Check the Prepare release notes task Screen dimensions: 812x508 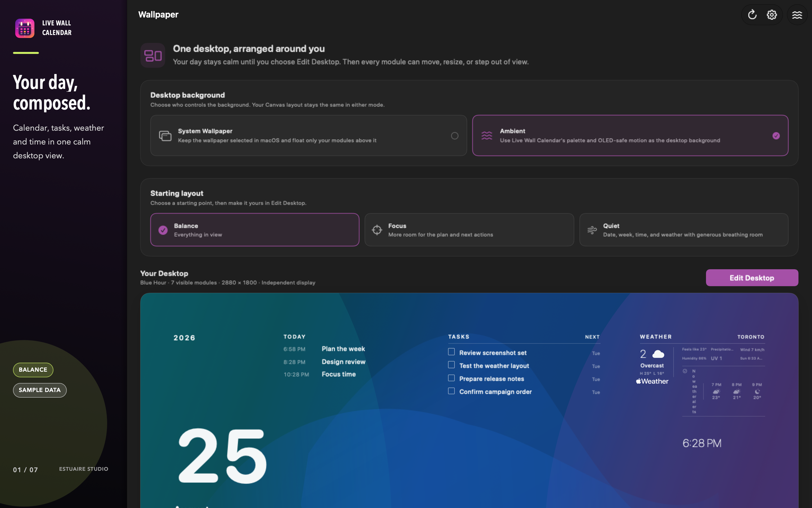[451, 378]
